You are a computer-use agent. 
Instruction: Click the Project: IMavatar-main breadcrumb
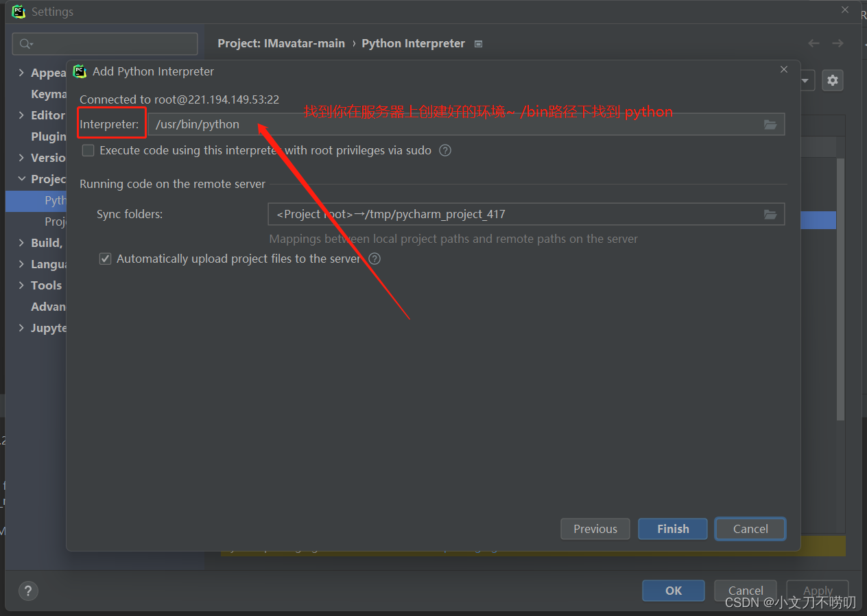pyautogui.click(x=281, y=43)
